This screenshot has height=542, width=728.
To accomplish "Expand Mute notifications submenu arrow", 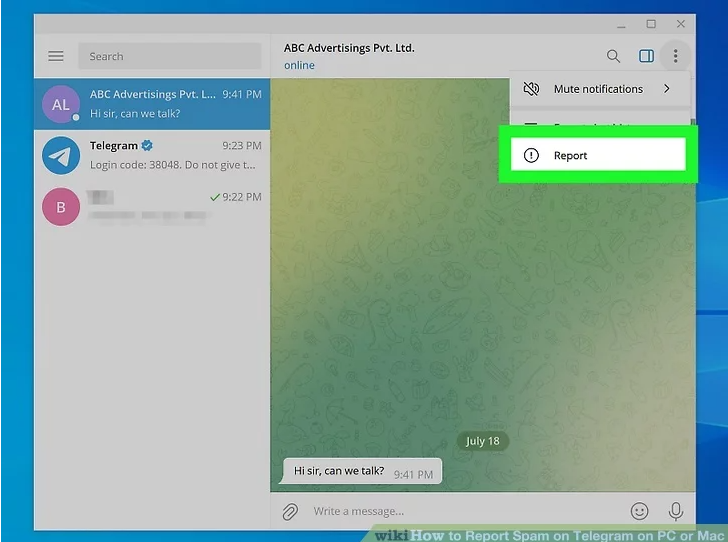I will [x=667, y=89].
